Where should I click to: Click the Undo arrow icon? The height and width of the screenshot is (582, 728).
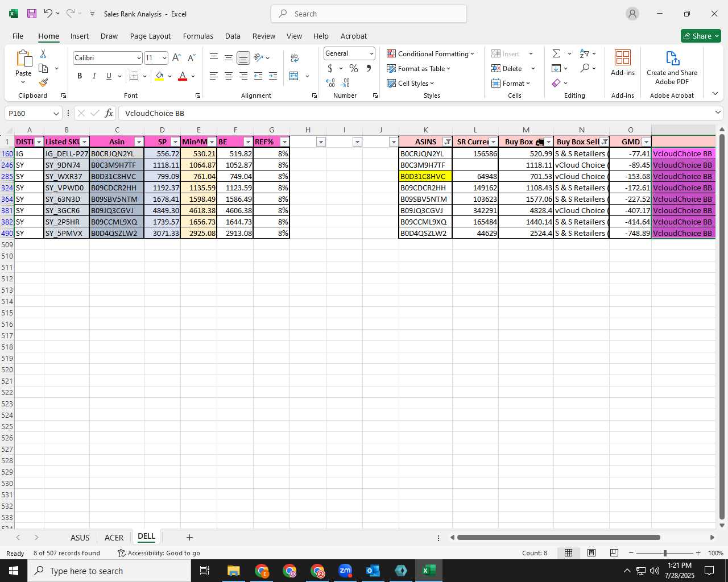tap(48, 14)
